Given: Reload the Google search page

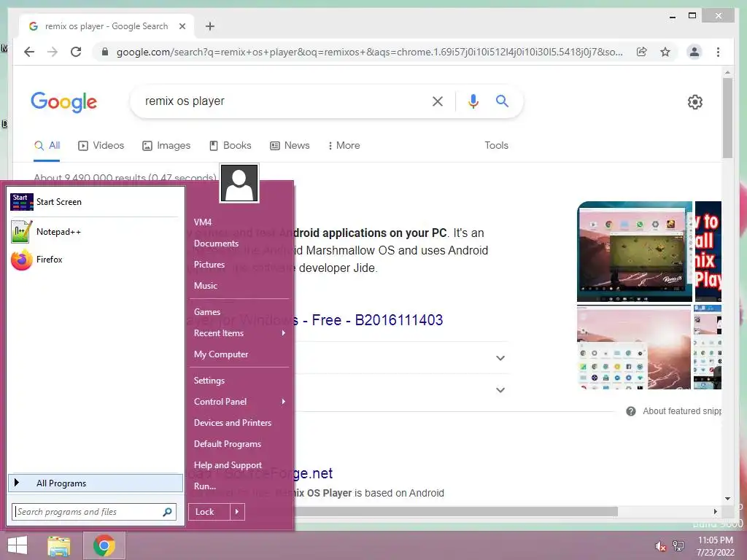Looking at the screenshot, I should pos(76,52).
